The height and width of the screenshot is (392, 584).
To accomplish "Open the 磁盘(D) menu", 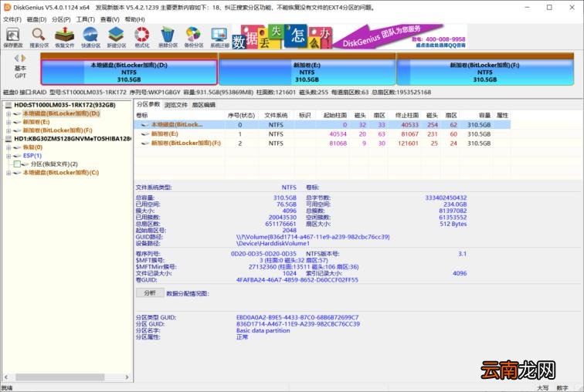I will tap(36, 19).
